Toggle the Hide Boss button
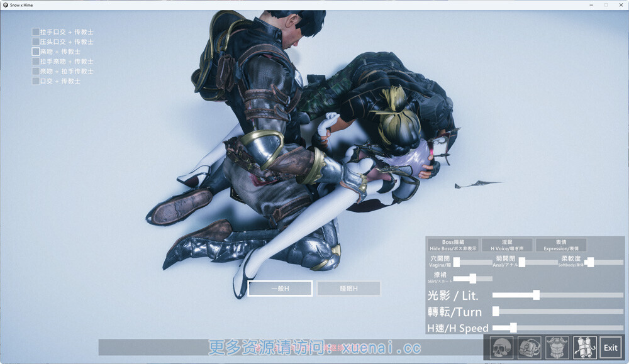Screen dimensions: 629x364 pyautogui.click(x=453, y=245)
